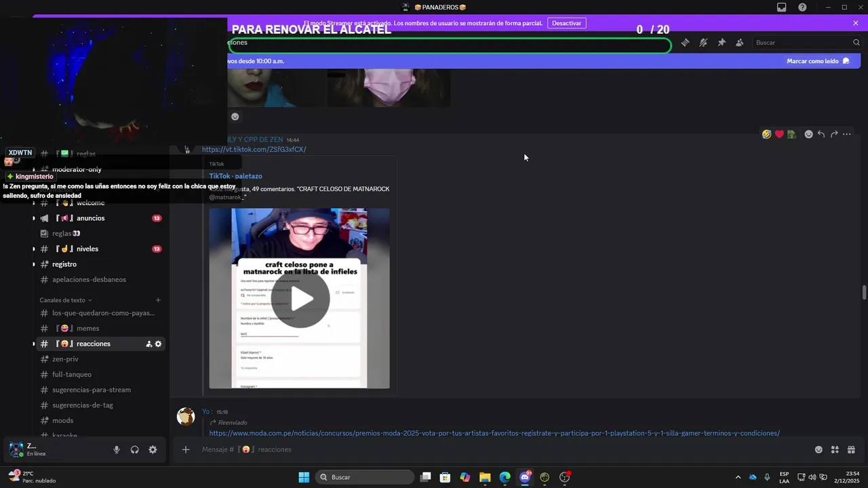Image resolution: width=868 pixels, height=488 pixels.
Task: Add reaction via smiley below images
Action: 235,117
